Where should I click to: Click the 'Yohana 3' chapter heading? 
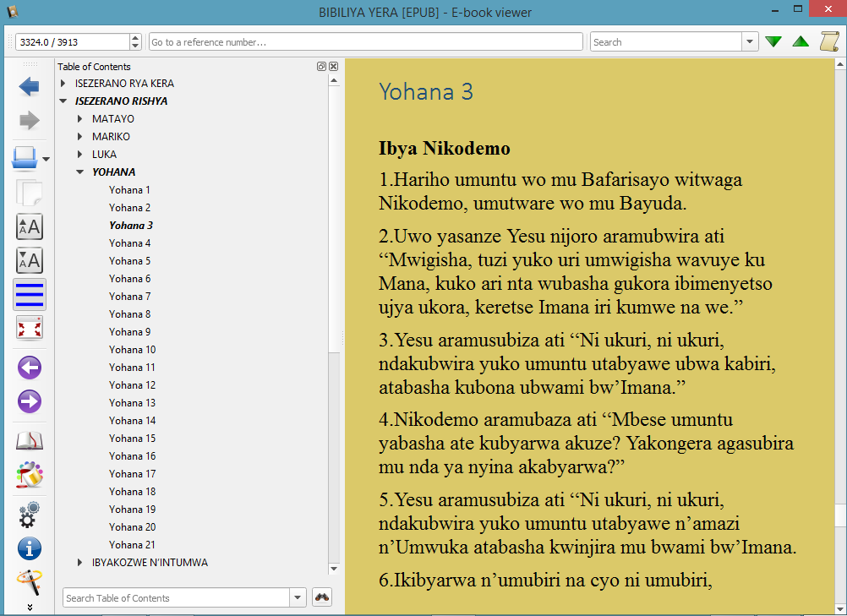426,92
